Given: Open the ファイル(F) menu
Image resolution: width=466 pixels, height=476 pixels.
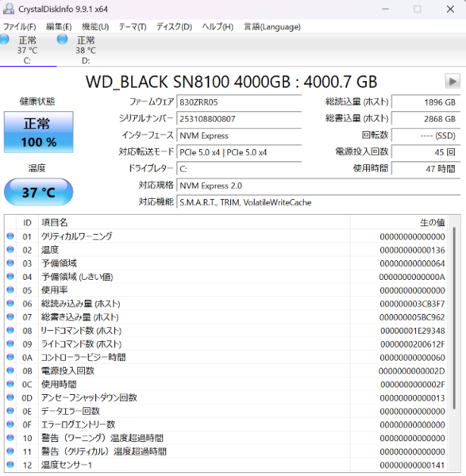Looking at the screenshot, I should [19, 27].
